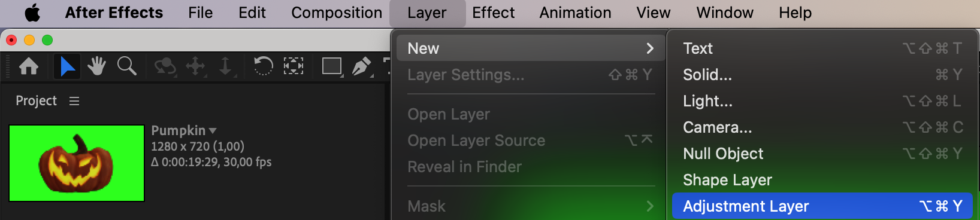The height and width of the screenshot is (220, 980).
Task: Select the Pan camera tool
Action: tap(196, 66)
